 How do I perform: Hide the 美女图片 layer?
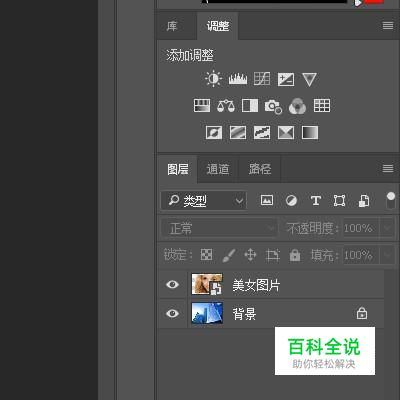tap(172, 284)
